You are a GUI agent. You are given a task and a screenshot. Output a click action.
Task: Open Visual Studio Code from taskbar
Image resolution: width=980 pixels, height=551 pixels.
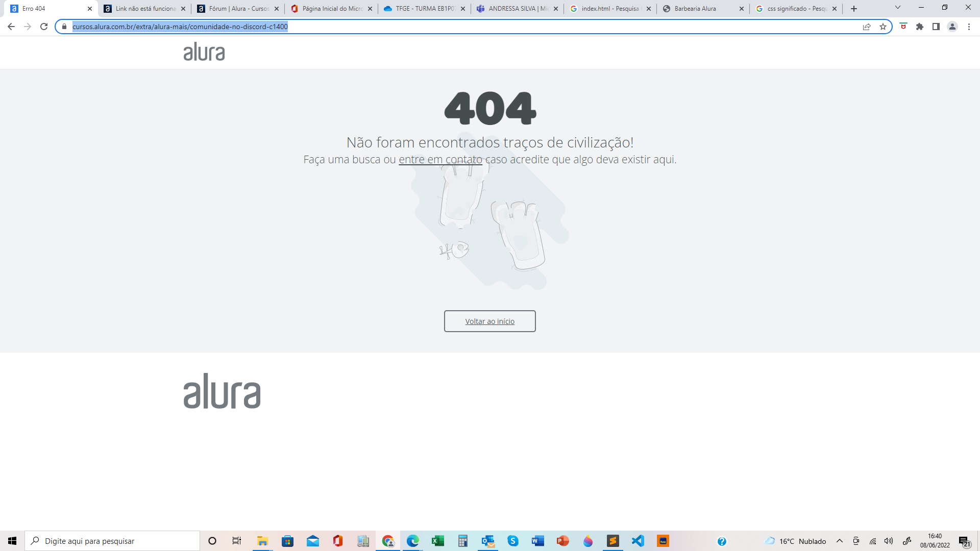(638, 541)
